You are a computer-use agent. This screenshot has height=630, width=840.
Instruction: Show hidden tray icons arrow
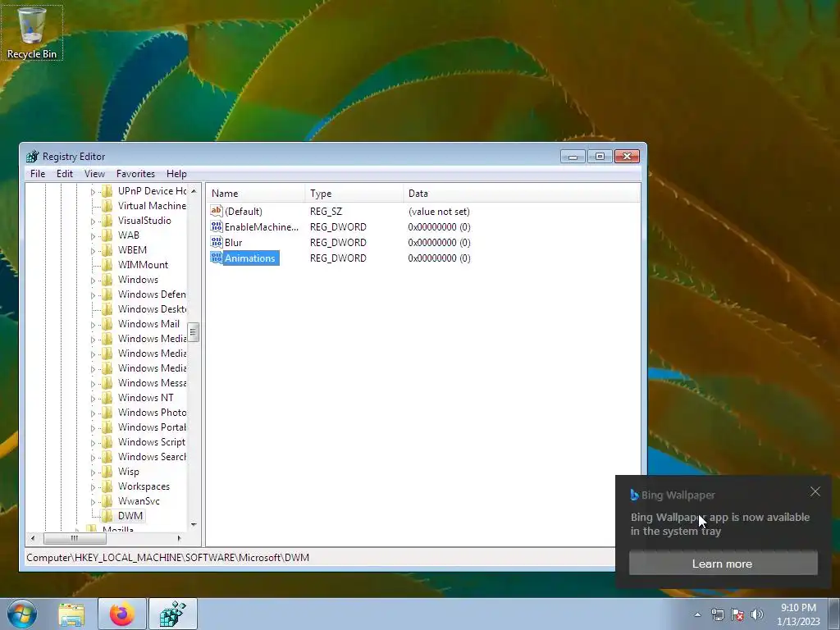coord(697,614)
